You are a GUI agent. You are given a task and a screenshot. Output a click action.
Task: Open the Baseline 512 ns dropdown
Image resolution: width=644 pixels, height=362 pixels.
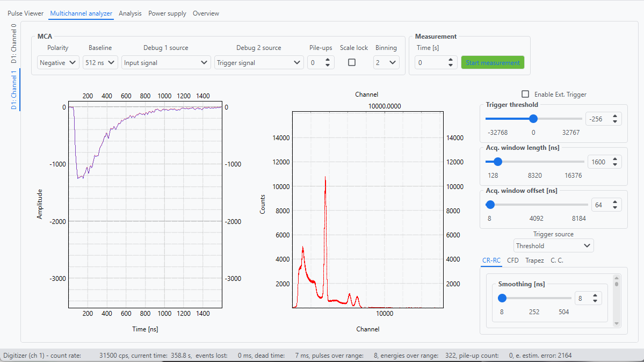point(100,63)
